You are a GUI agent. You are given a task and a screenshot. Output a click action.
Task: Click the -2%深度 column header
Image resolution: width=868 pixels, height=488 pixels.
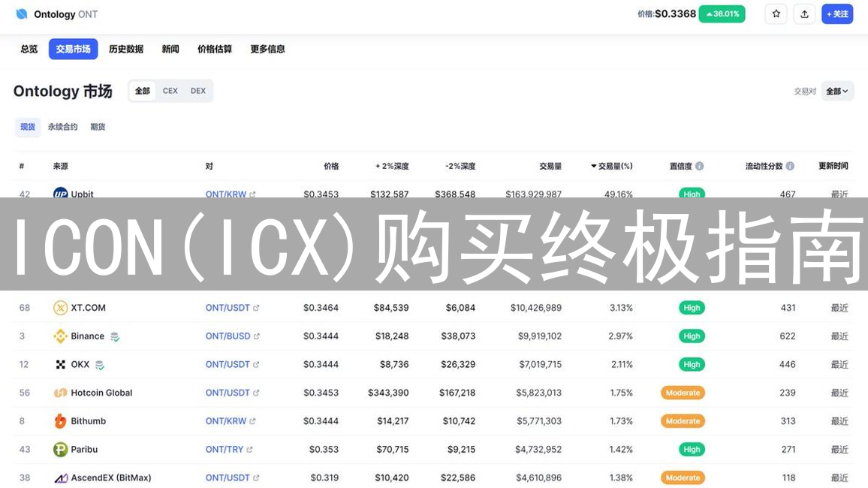(x=460, y=166)
